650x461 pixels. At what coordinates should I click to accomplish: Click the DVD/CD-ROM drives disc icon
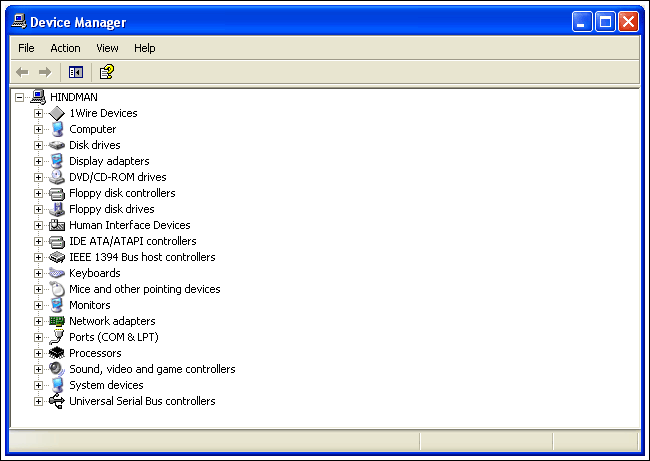tap(57, 177)
